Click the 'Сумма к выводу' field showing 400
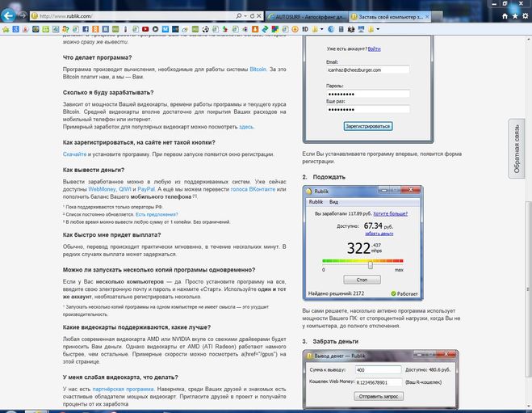The image size is (532, 413). tap(379, 370)
